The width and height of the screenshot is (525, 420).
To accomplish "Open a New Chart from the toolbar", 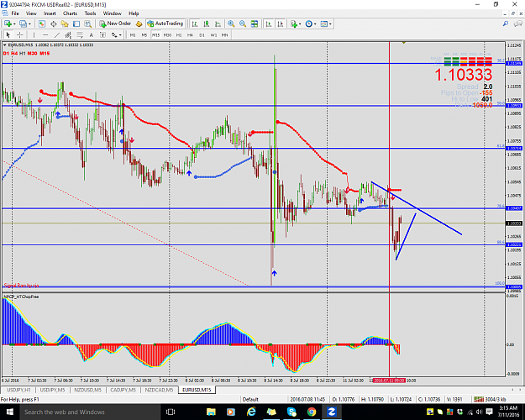I will 8,24.
